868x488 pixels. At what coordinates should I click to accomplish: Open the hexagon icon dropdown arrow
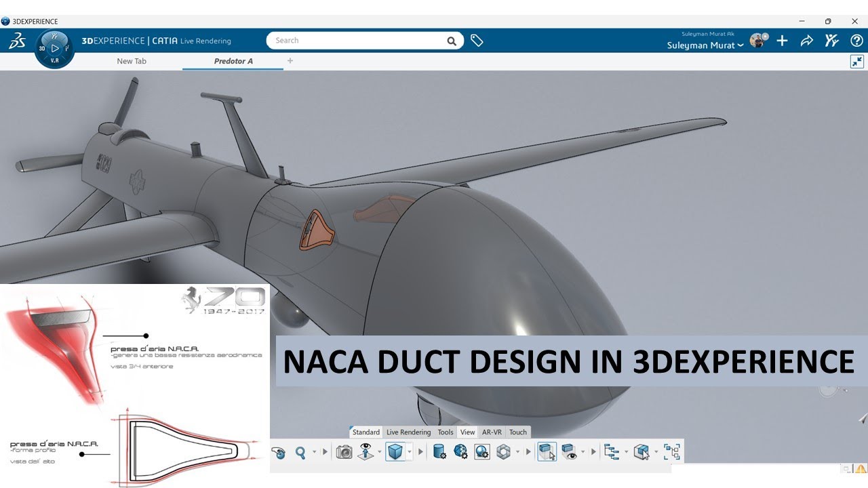pos(517,452)
